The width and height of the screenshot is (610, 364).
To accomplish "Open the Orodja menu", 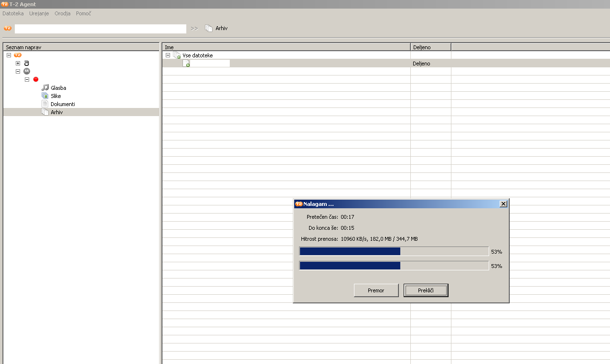I will click(63, 13).
